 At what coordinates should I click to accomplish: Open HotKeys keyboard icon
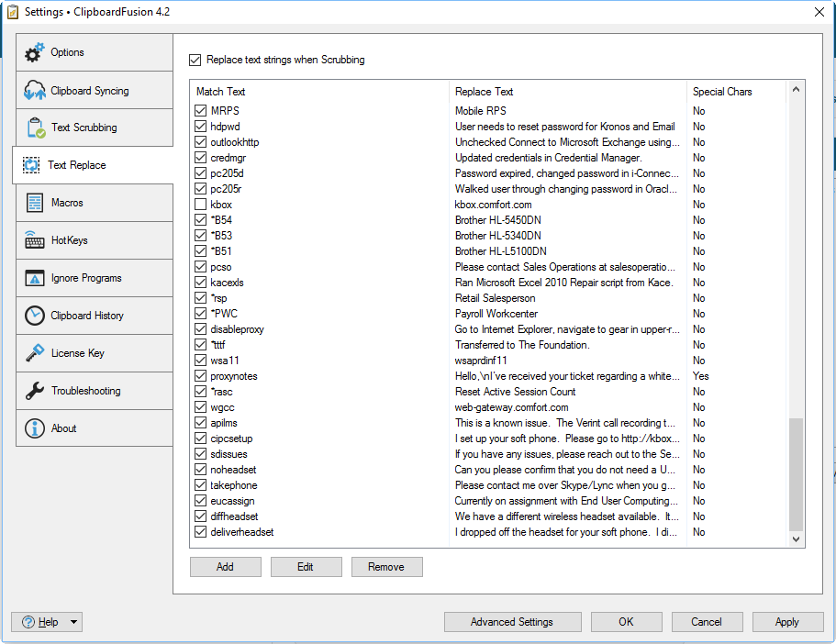(35, 240)
